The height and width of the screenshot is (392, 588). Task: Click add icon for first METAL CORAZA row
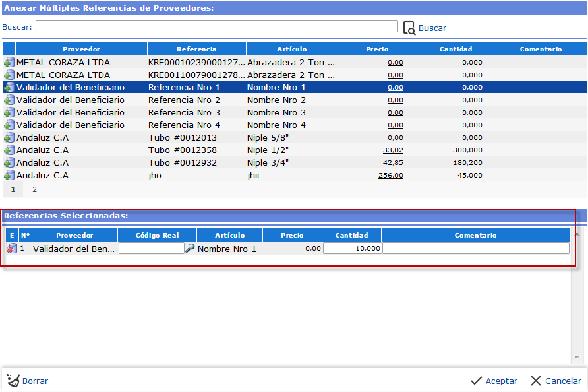pos(9,63)
